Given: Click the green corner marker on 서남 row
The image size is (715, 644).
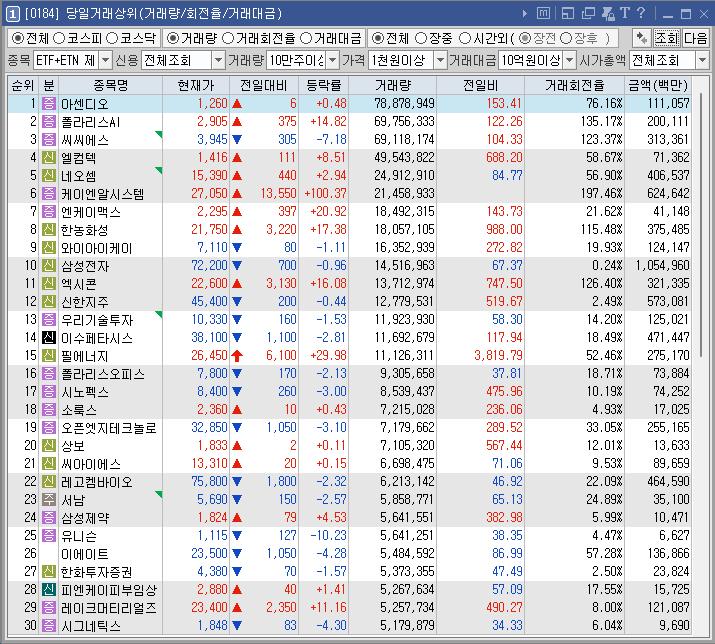Looking at the screenshot, I should 159,494.
